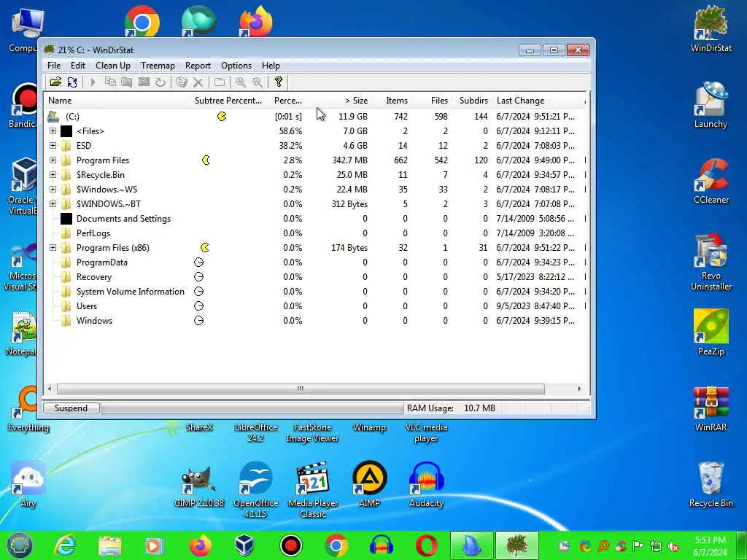
Task: Click the Suspend button
Action: click(71, 408)
